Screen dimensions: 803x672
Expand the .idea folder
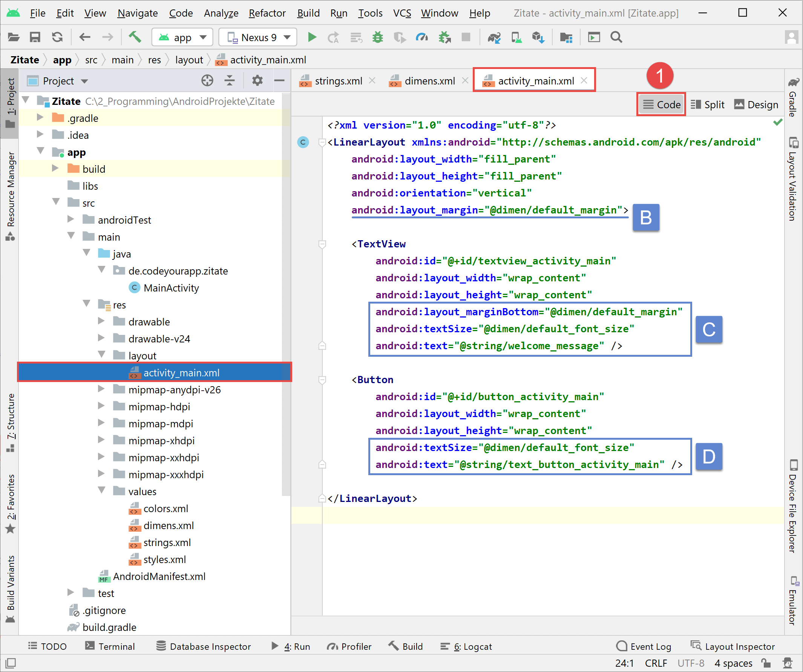tap(40, 134)
